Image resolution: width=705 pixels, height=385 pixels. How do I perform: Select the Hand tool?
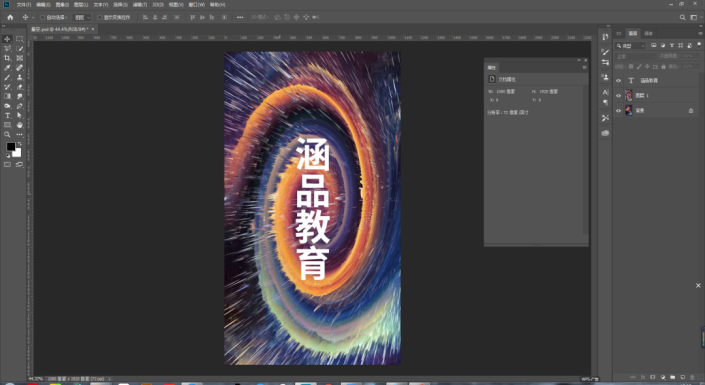(20, 125)
